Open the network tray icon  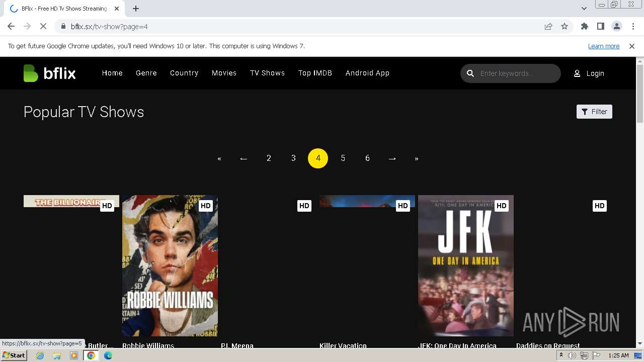coord(584,355)
